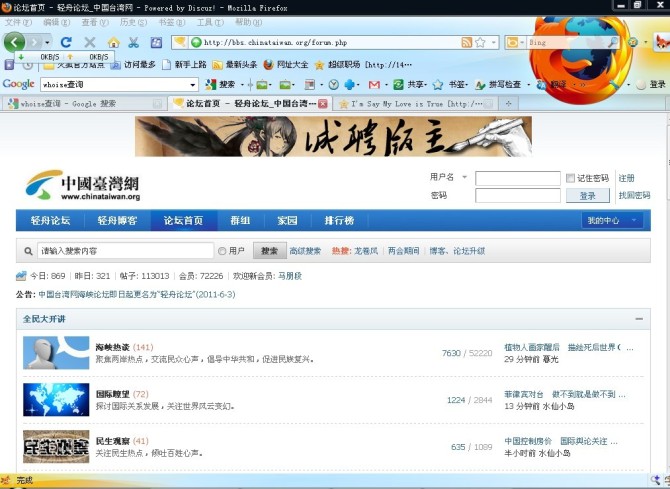Open Google toolbar search box dropdown
This screenshot has height=489, width=670.
[x=193, y=85]
